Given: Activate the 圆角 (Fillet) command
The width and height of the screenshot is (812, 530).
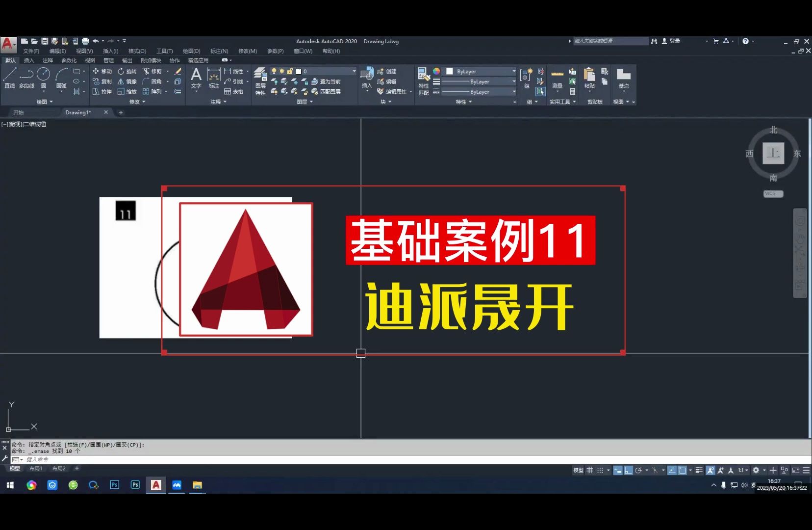Looking at the screenshot, I should [152, 81].
